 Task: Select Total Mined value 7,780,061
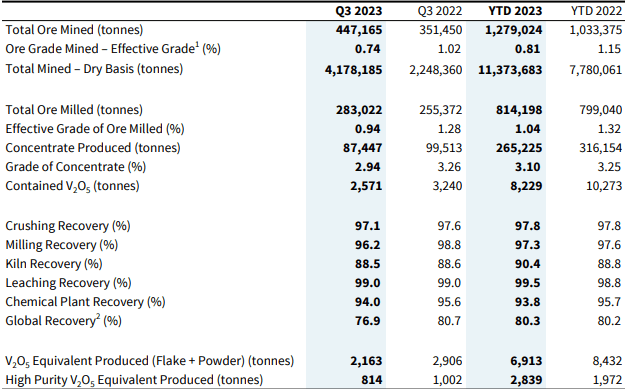coord(596,70)
